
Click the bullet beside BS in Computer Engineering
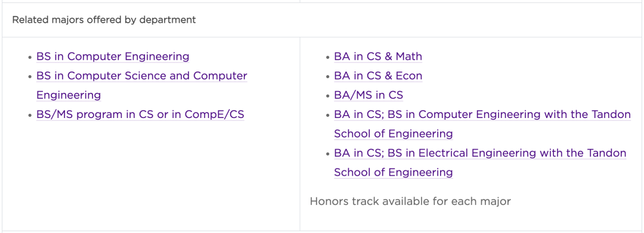30,57
